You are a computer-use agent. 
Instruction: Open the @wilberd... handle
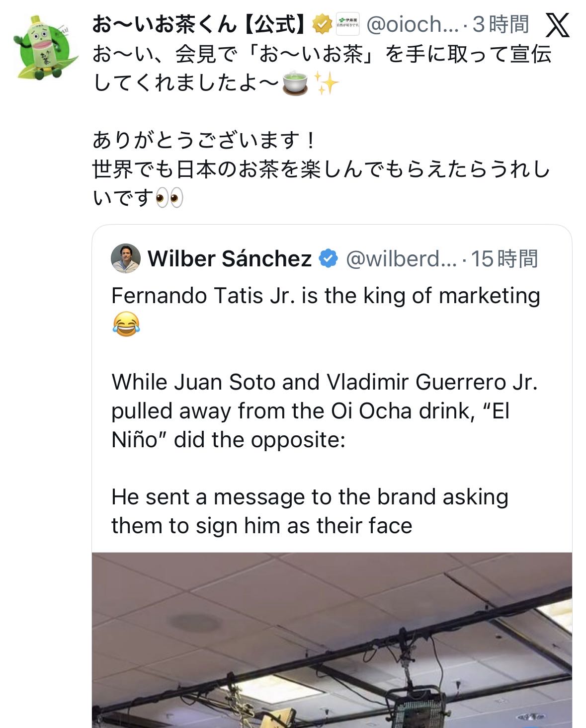click(401, 259)
